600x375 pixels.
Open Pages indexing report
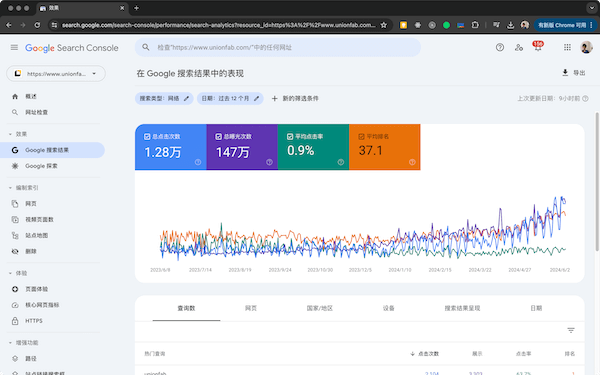pos(31,204)
